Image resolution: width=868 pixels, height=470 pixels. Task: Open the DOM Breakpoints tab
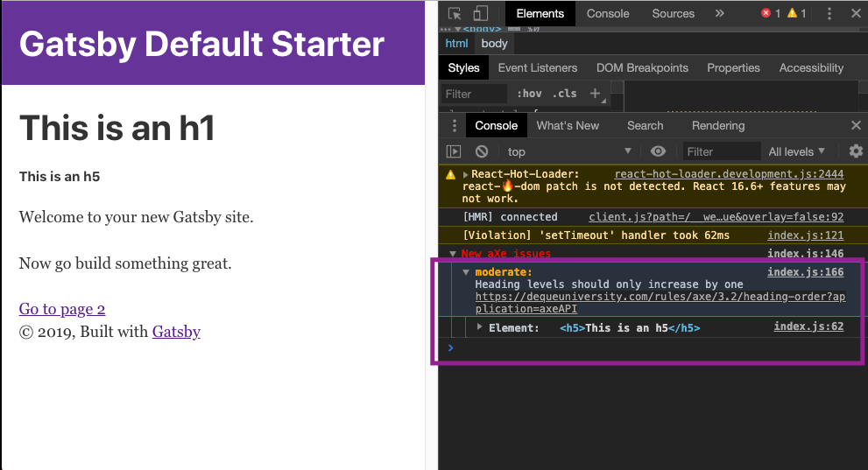(x=642, y=67)
